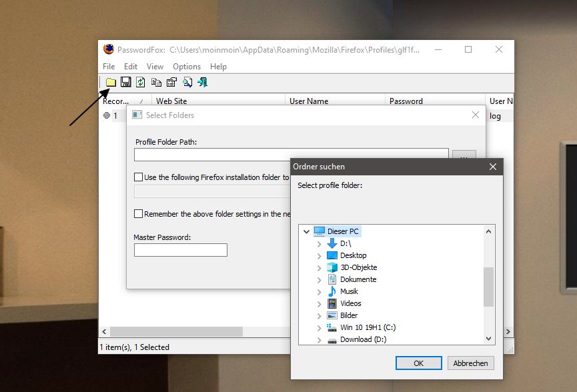Click the Refresh toolbar icon in PasswordFox
This screenshot has width=577, height=392.
point(141,82)
